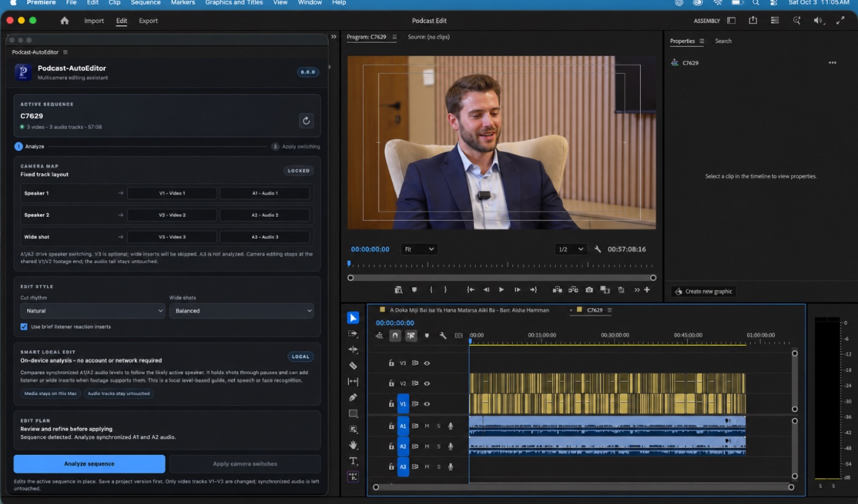Select the Hand tool
Screen dimensions: 858x504
(353, 445)
